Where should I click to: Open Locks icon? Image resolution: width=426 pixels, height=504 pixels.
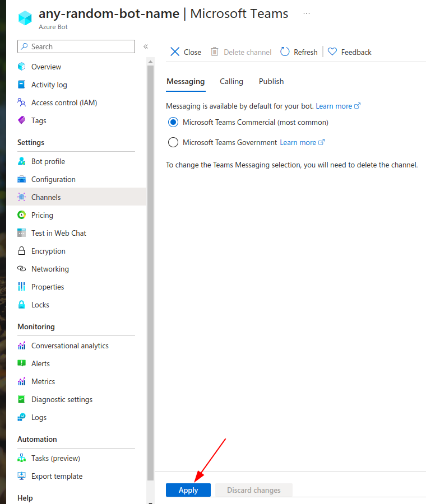point(21,305)
